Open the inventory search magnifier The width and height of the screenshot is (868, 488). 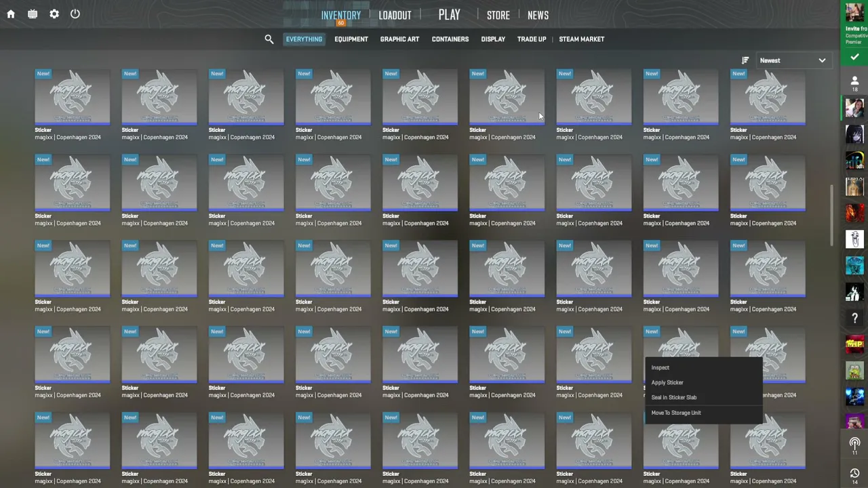point(269,39)
